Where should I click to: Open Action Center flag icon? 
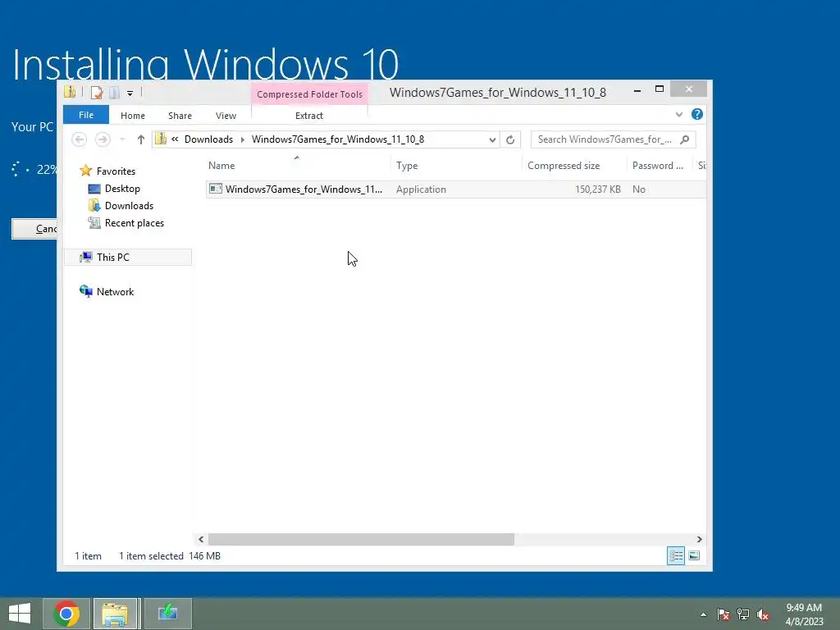pyautogui.click(x=724, y=614)
